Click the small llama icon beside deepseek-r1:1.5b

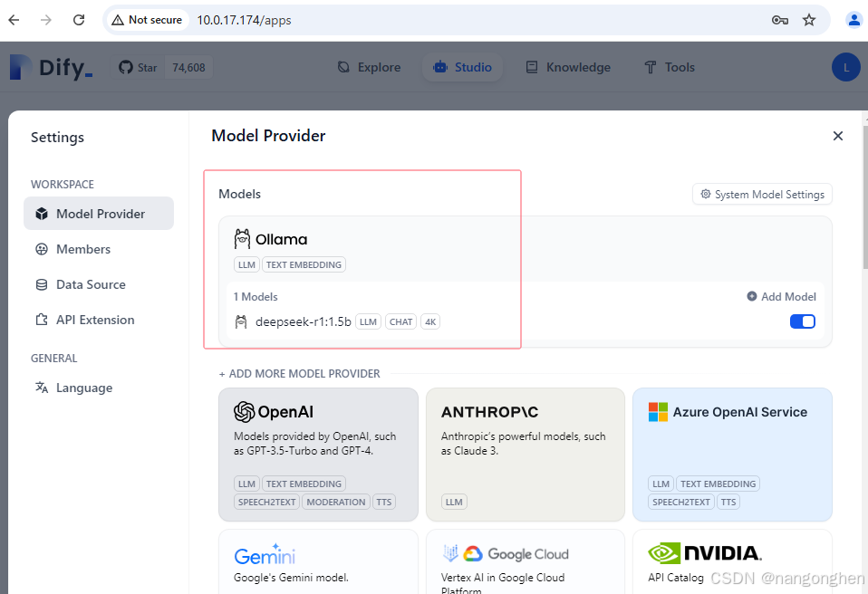241,321
